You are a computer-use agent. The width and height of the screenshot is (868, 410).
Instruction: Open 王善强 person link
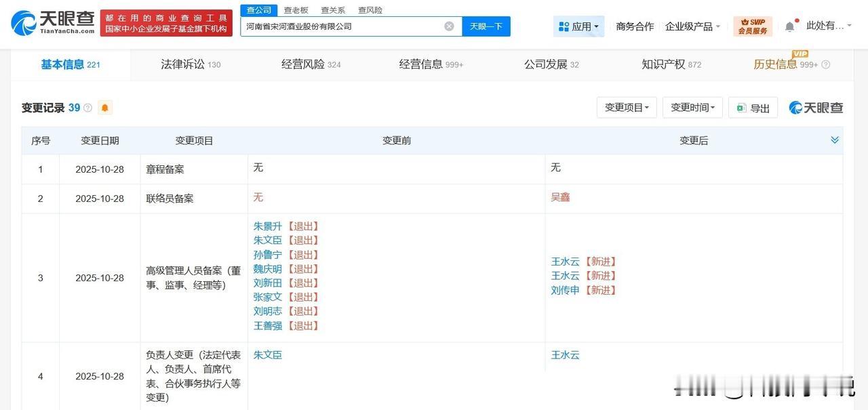click(268, 326)
